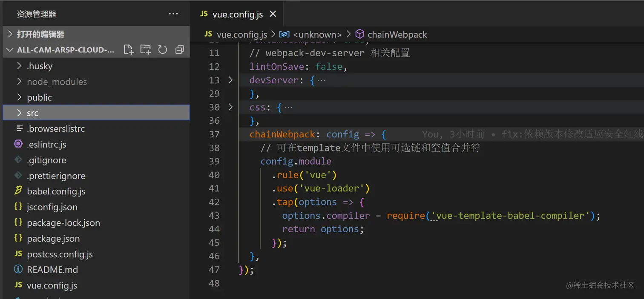Click the JS icon beside postcss.config.js
This screenshot has height=299, width=644.
pyautogui.click(x=18, y=254)
